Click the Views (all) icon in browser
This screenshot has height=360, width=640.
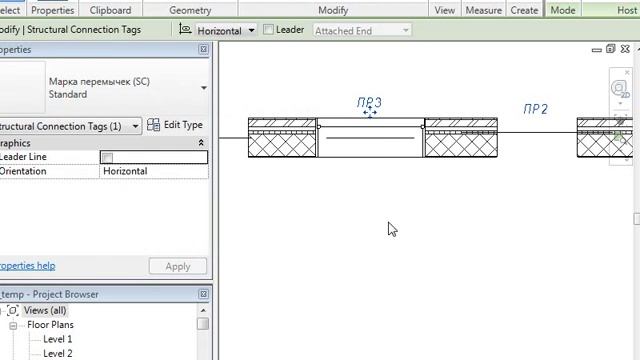[13, 311]
